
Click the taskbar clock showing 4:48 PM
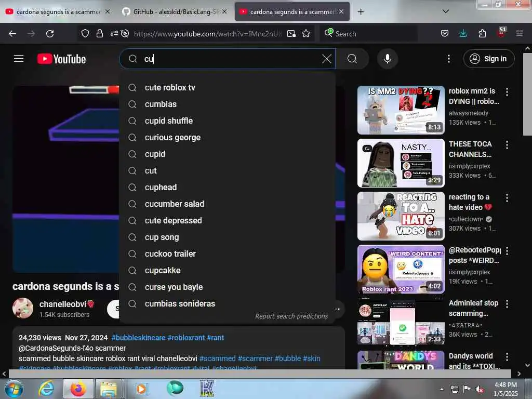pos(506,389)
